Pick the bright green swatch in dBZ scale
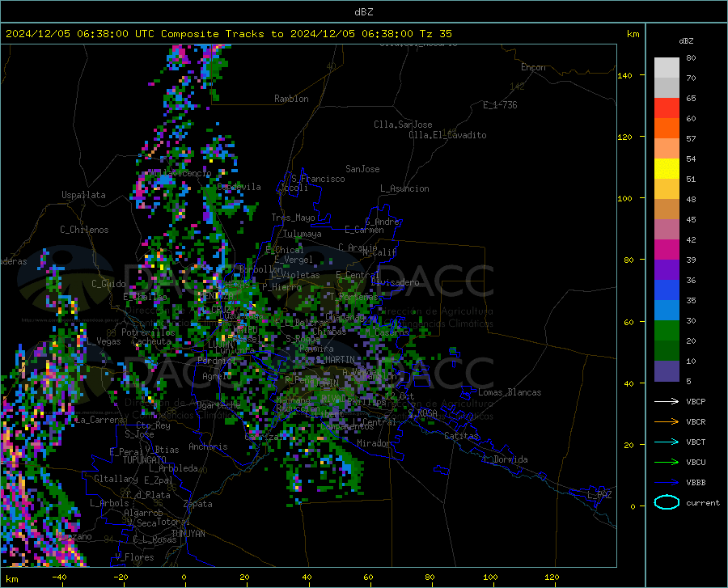 point(667,331)
